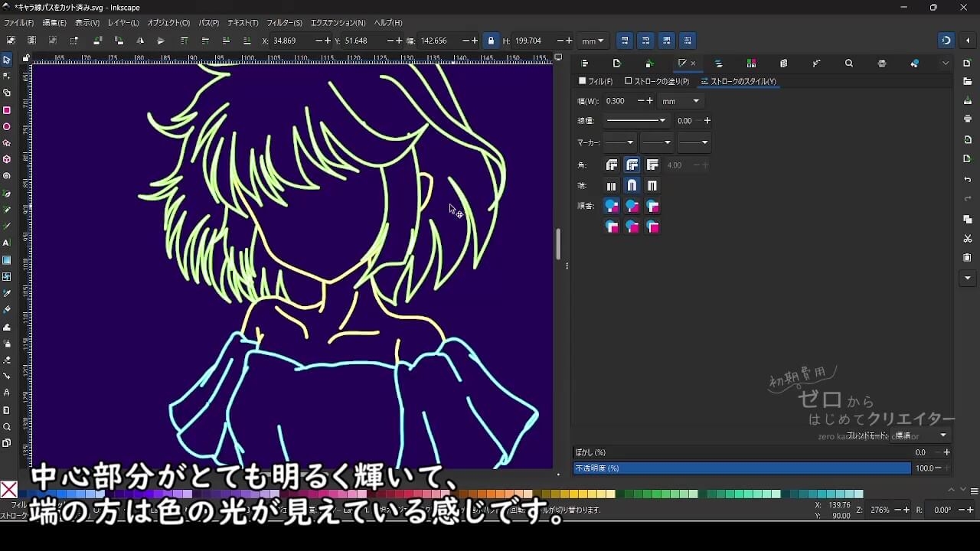980x551 pixels.
Task: Enable the butt cap style for stroke ends
Action: [611, 185]
